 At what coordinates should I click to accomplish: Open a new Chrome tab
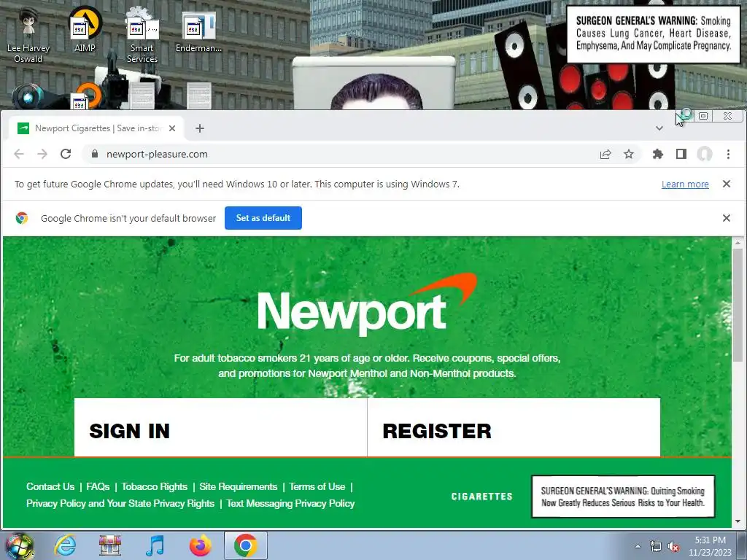200,128
